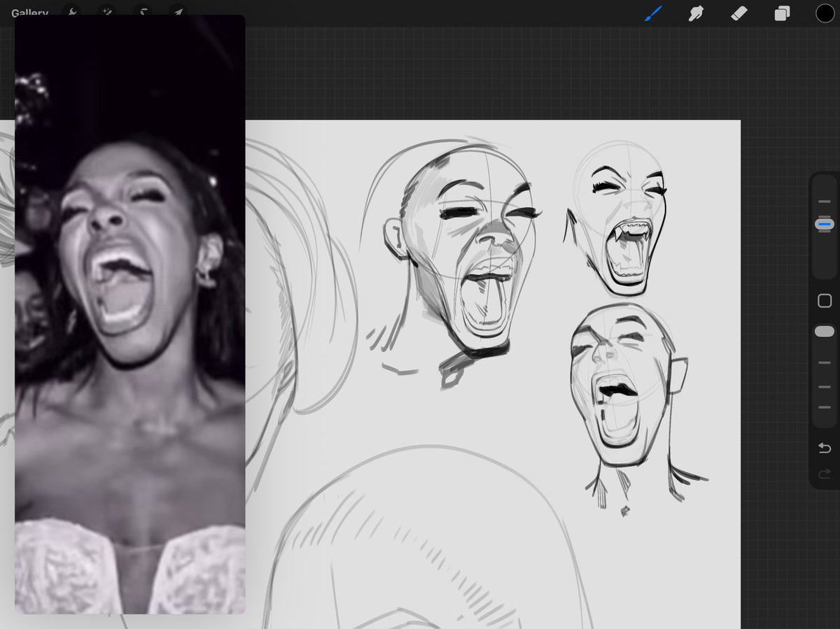Redo the last undone stroke
The height and width of the screenshot is (629, 840).
coord(825,474)
